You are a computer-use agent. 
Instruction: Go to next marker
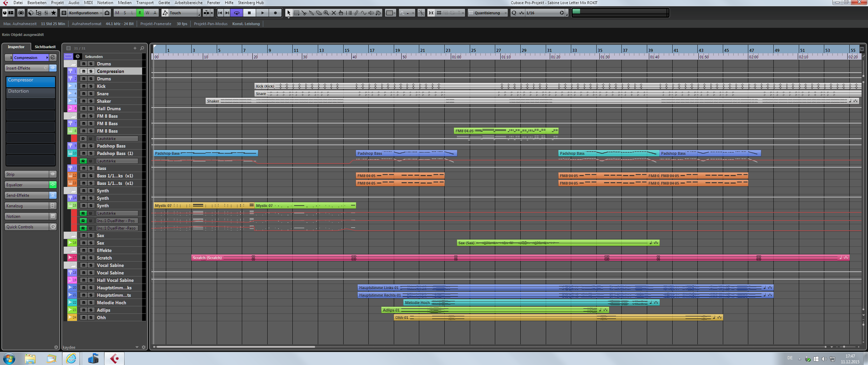pos(227,13)
